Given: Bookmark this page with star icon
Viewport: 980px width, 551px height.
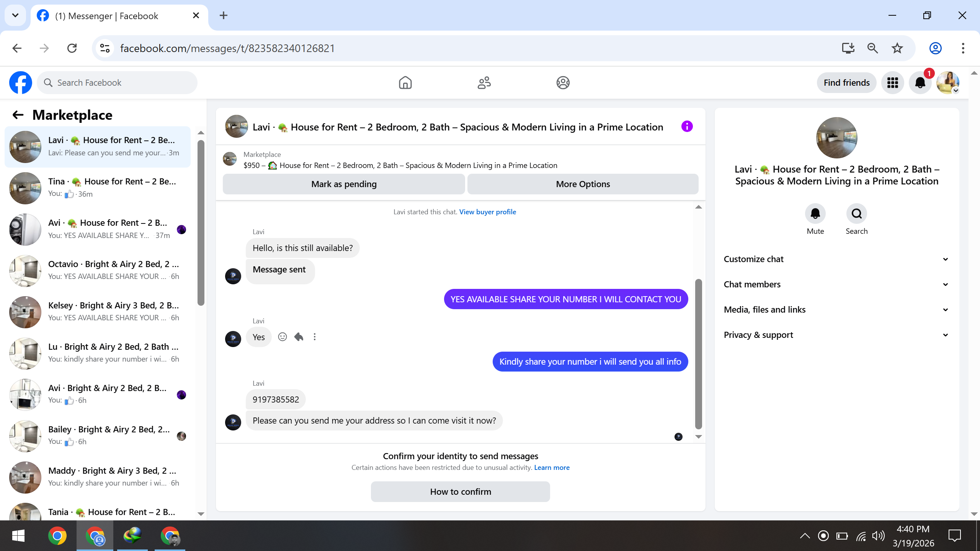Looking at the screenshot, I should click(897, 48).
